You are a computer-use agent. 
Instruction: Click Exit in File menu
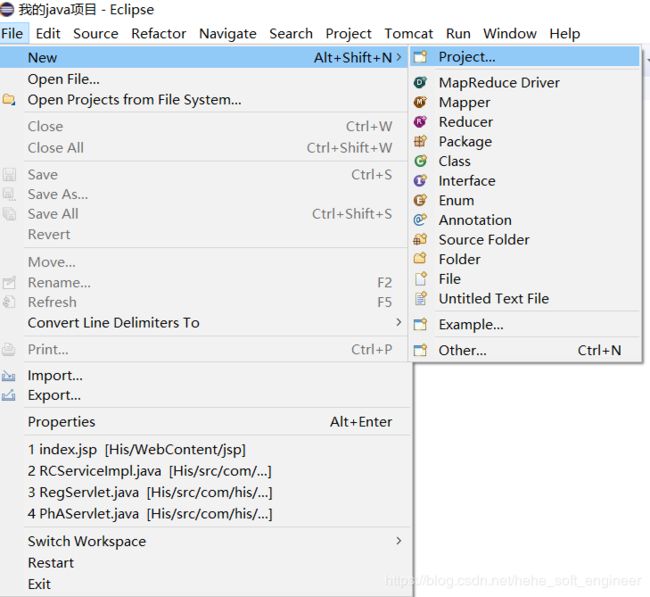click(x=39, y=584)
